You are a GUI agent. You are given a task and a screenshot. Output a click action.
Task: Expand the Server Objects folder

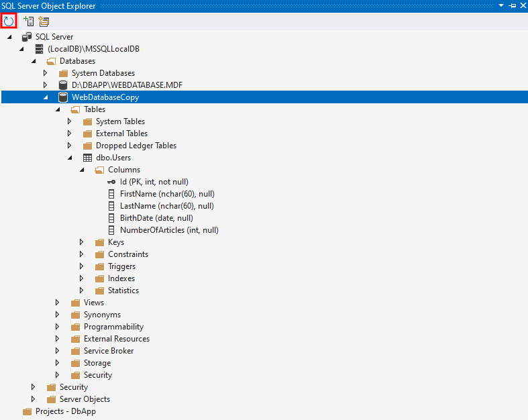click(x=33, y=399)
